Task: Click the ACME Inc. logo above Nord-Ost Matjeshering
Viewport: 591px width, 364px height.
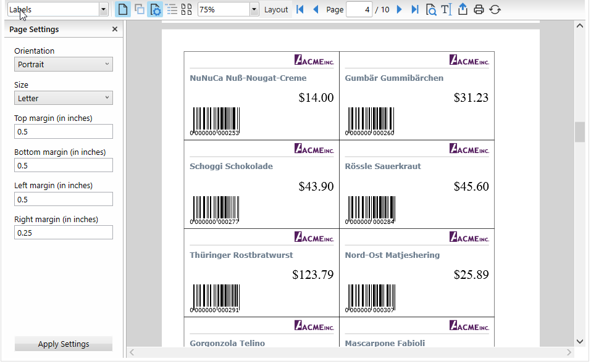Action: (x=469, y=237)
